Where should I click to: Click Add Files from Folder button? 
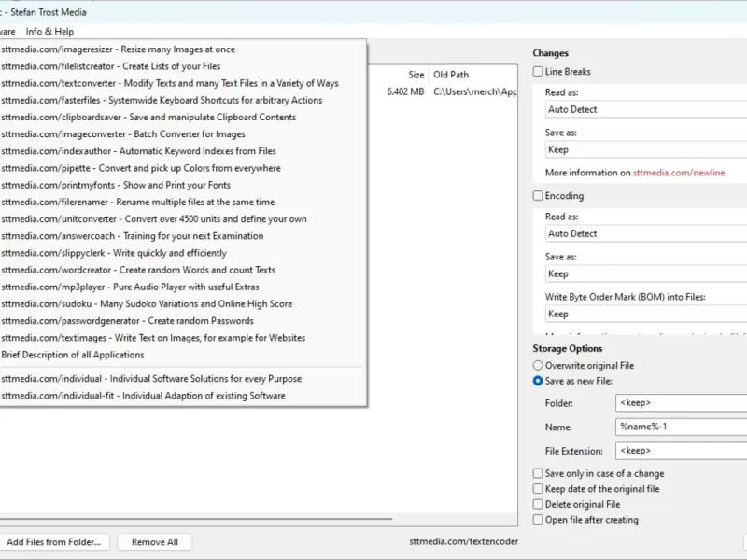pos(54,542)
